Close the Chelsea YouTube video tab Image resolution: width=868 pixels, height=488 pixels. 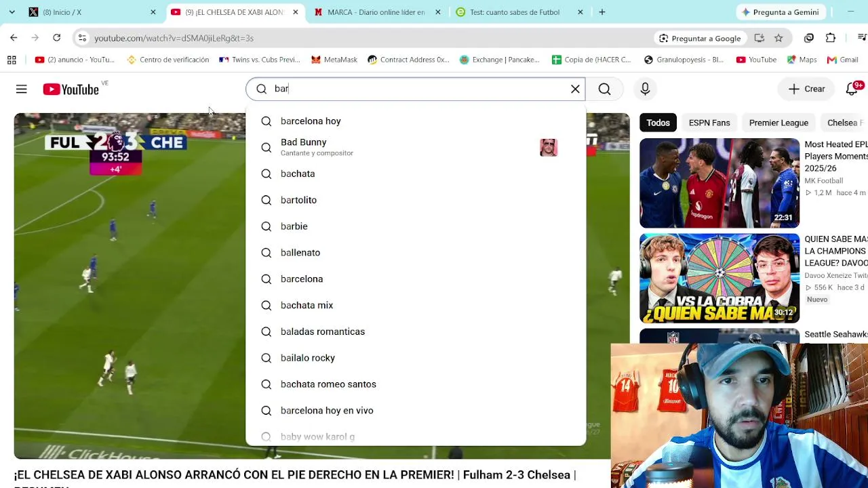click(295, 12)
